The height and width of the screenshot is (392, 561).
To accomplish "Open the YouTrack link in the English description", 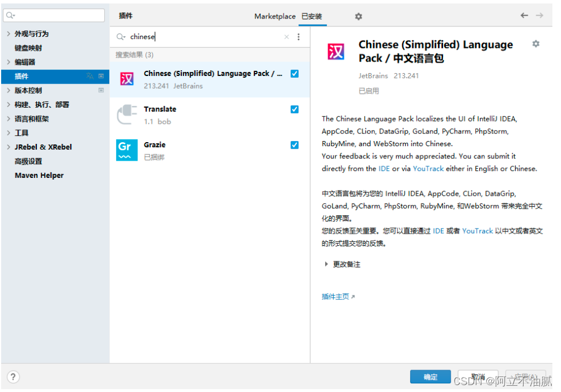I will [x=428, y=169].
